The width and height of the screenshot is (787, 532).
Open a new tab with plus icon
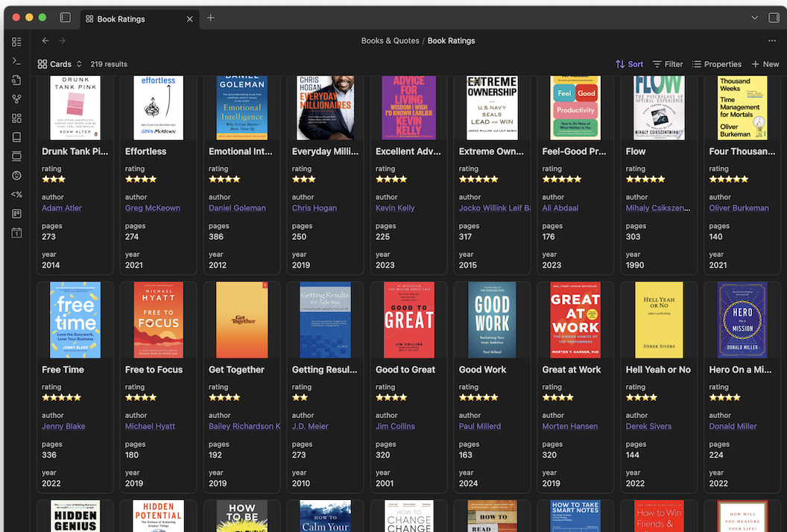[x=211, y=18]
